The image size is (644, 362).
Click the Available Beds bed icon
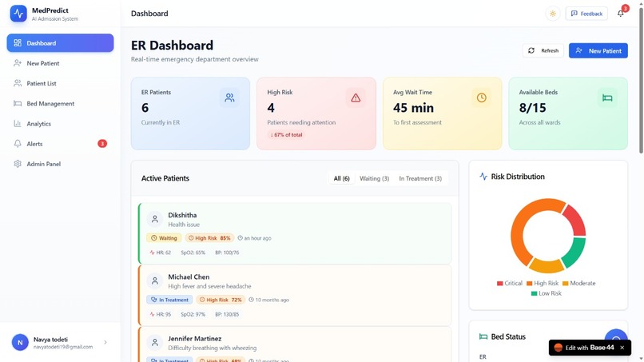click(607, 97)
